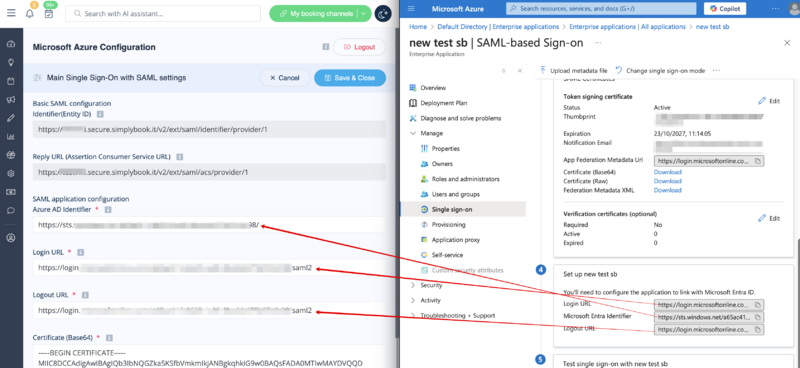Edit the Token signing certificate
800x368 pixels.
tap(769, 101)
